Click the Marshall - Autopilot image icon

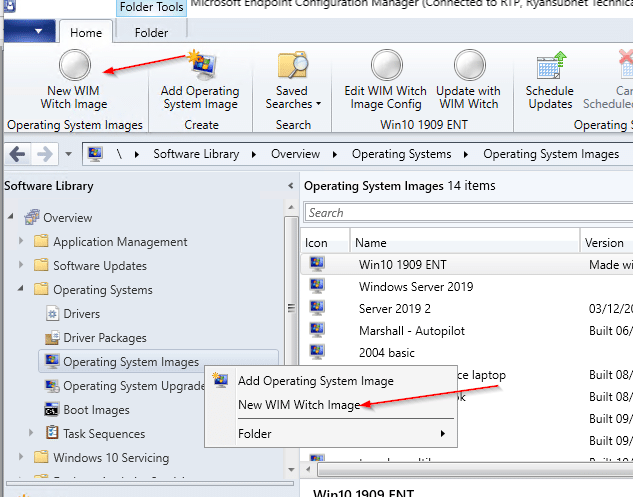pos(317,330)
